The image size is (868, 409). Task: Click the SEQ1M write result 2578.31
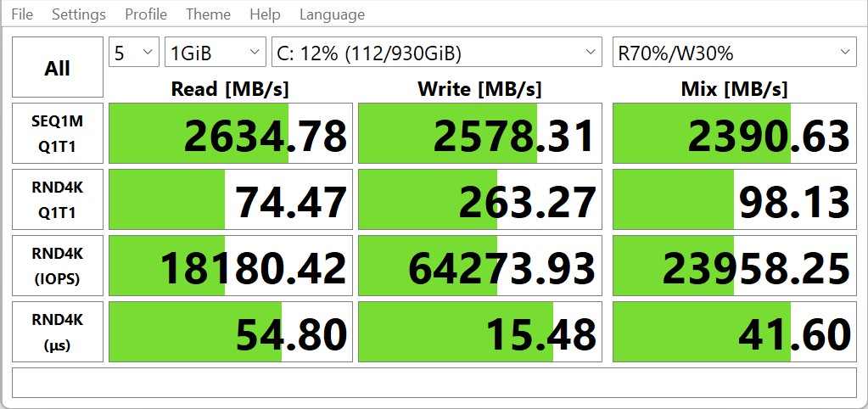click(479, 133)
